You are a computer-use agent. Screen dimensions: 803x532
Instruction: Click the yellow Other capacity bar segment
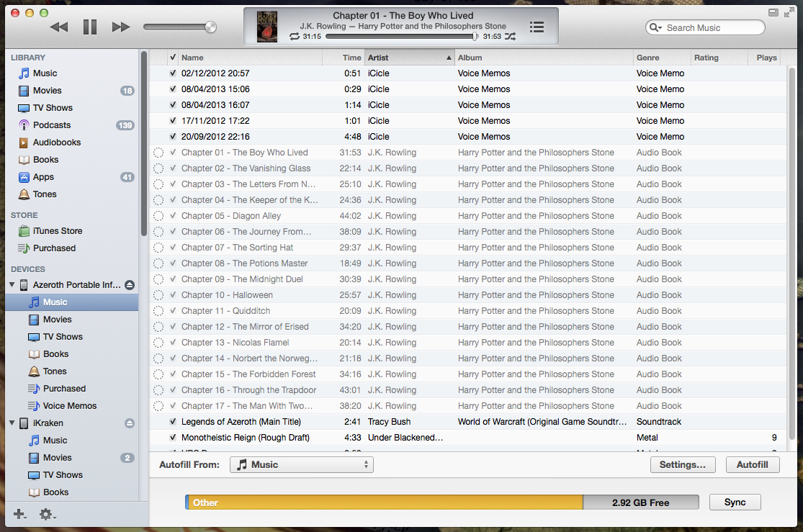(x=384, y=502)
